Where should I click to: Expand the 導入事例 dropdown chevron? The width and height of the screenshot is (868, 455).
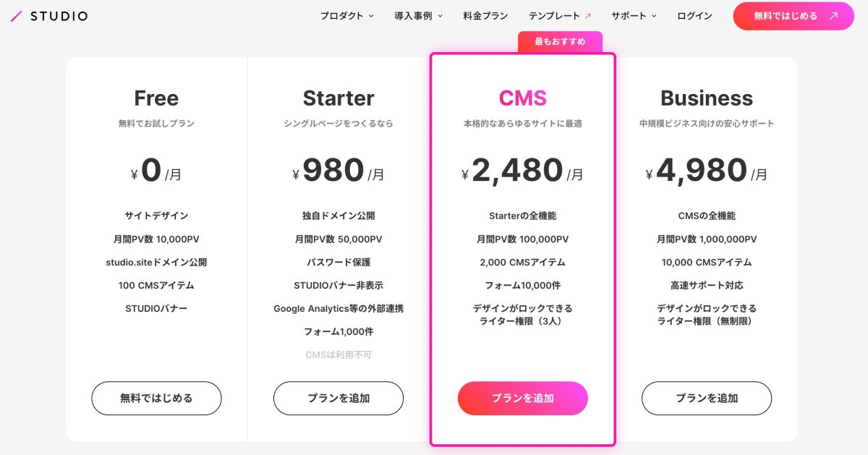point(441,16)
